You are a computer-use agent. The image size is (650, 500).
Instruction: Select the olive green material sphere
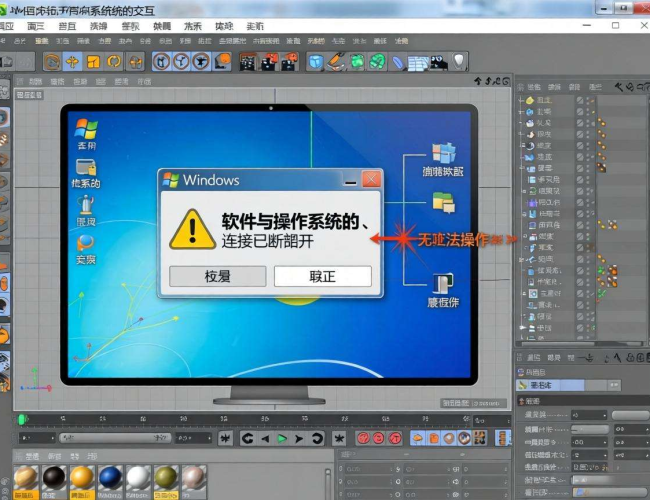166,478
